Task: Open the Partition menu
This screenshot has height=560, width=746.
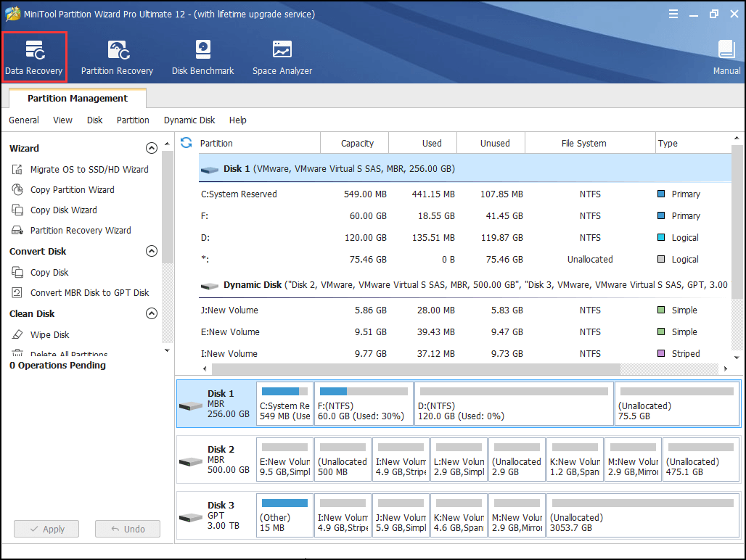Action: coord(133,120)
